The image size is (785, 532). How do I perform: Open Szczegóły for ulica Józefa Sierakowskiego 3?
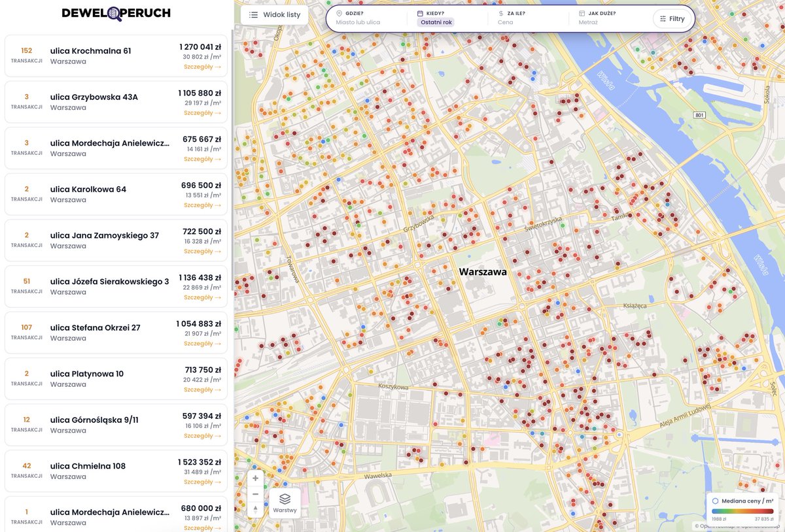click(x=202, y=297)
